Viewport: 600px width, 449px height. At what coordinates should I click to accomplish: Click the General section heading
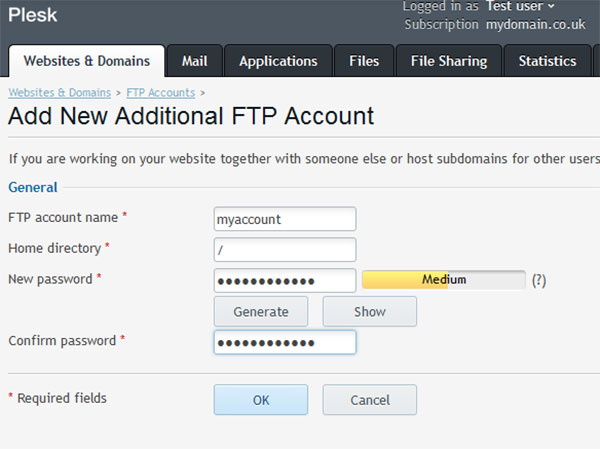click(x=33, y=187)
